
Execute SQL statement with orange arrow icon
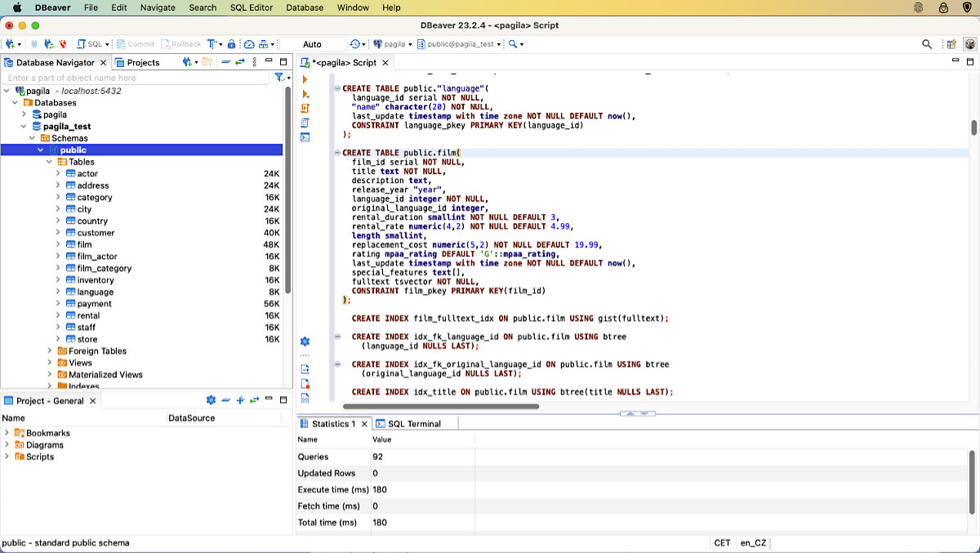click(305, 79)
